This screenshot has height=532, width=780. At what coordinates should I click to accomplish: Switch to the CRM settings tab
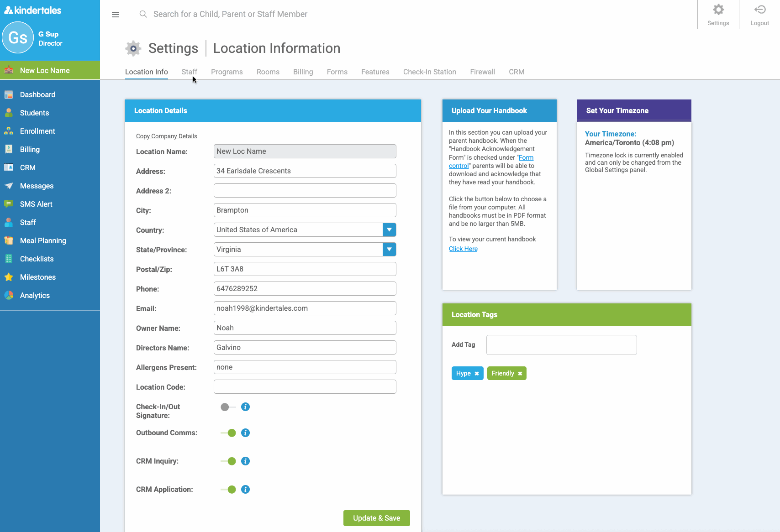point(516,72)
